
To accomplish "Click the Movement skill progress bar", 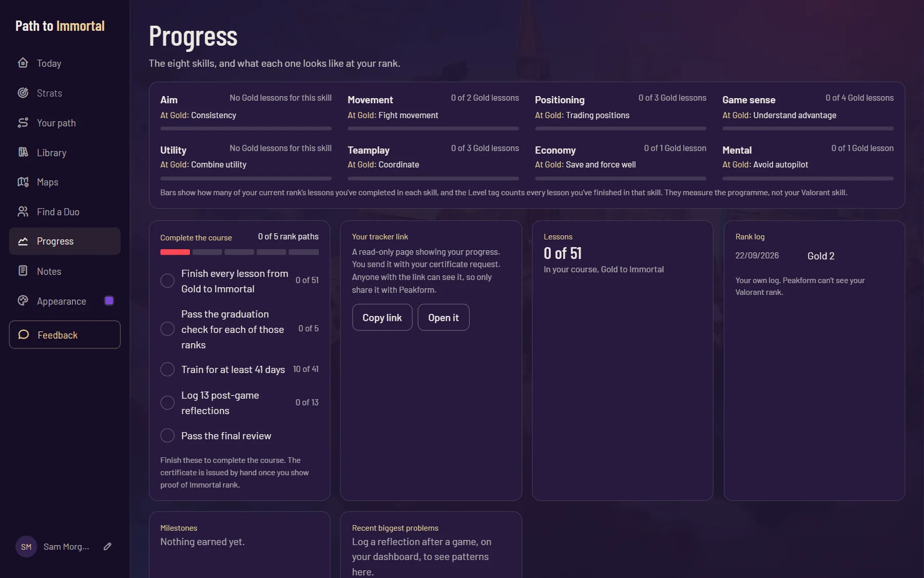I will point(433,128).
